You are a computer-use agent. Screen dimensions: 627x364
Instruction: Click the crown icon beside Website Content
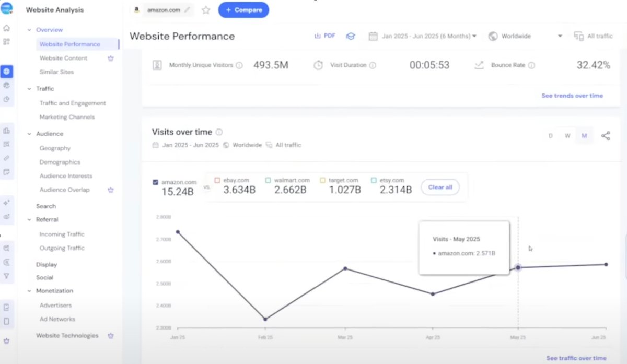point(111,58)
